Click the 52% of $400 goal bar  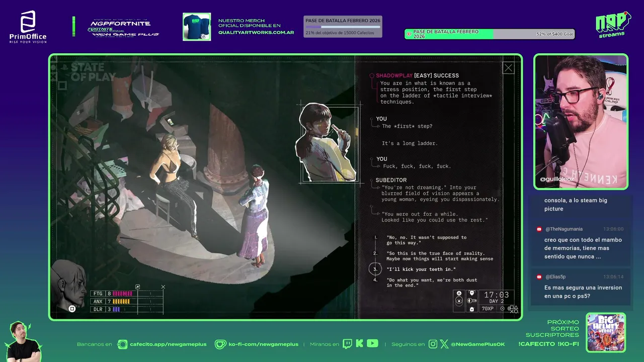pyautogui.click(x=490, y=34)
